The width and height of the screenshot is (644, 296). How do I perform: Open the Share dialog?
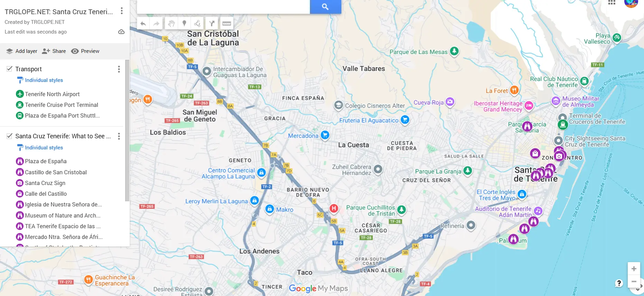point(54,51)
